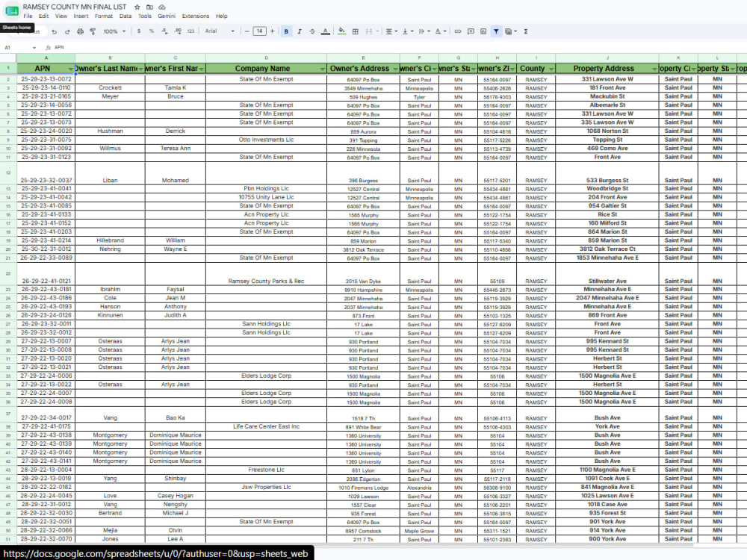Insert a comment
This screenshot has width=747, height=560.
coord(471,31)
